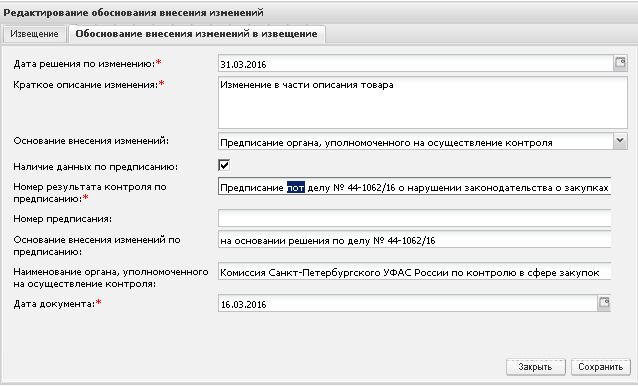The image size is (638, 387).
Task: Click the highlighted word 'пот' in field
Action: tap(296, 187)
